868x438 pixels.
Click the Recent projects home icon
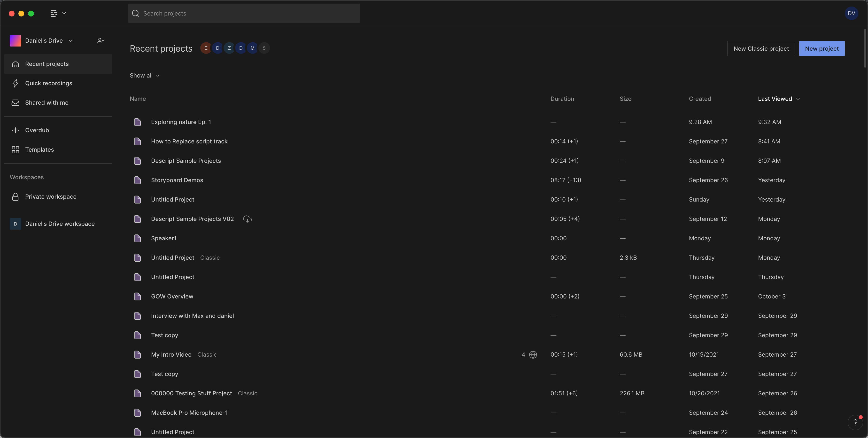coord(15,64)
